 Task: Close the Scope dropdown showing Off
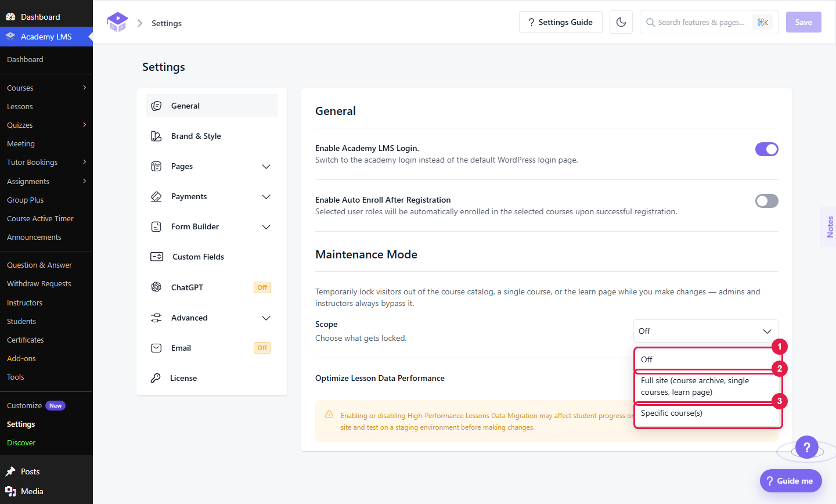pos(706,331)
